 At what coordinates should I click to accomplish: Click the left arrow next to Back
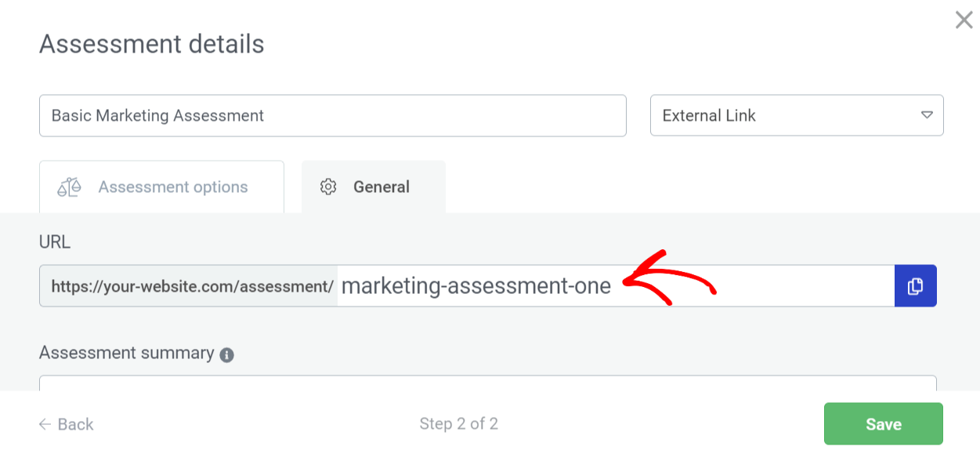coord(45,424)
